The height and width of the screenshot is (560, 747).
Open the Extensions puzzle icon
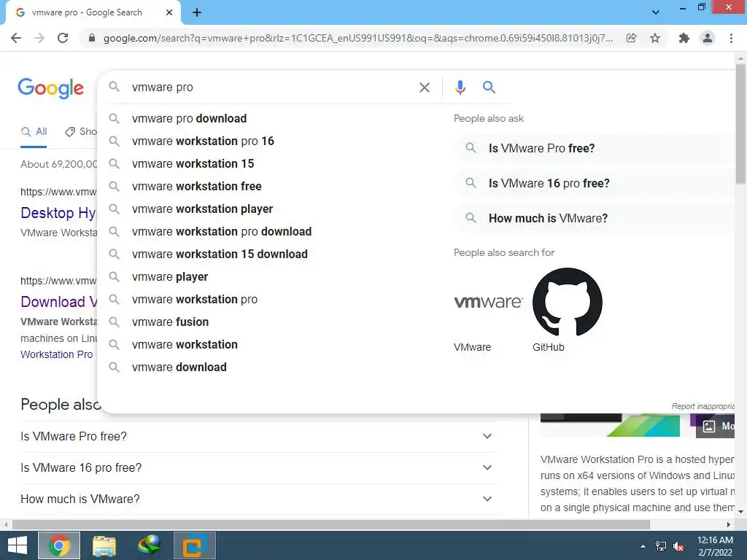[x=684, y=38]
